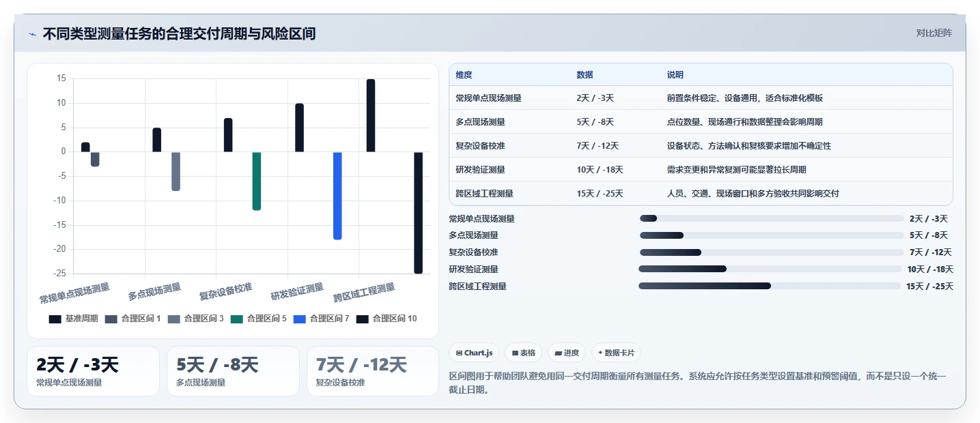980x423 pixels.
Task: Click table value 2天 / -3天
Action: (x=595, y=98)
